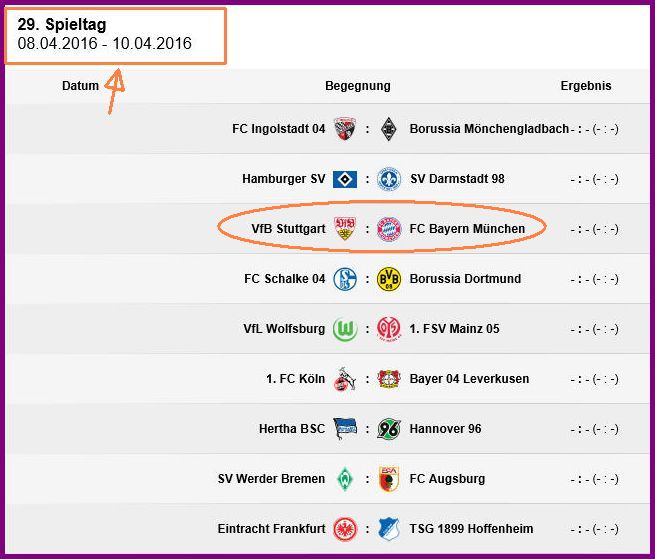The image size is (655, 559).
Task: Click the Borussia Mönchengladbach diamond logo
Action: (x=388, y=129)
